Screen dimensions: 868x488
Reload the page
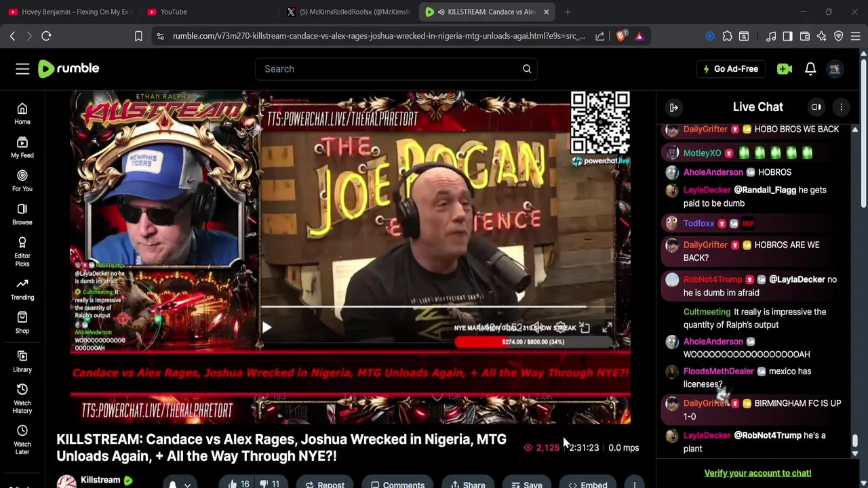(46, 36)
